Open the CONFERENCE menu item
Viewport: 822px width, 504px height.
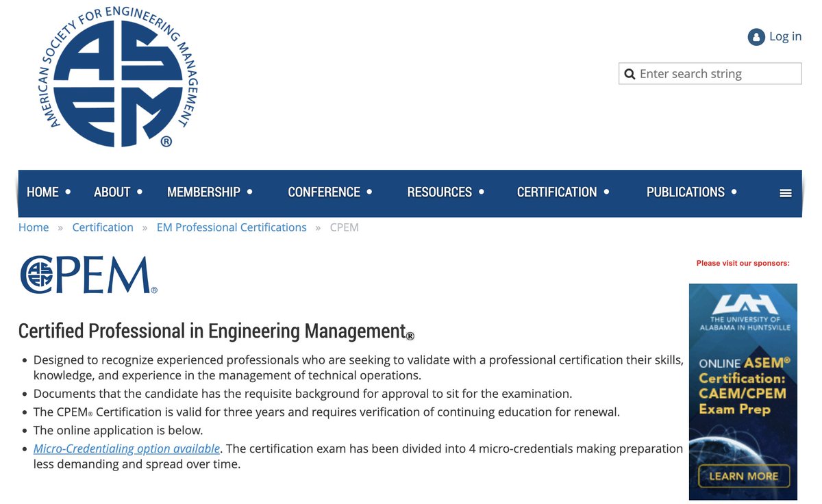point(324,192)
